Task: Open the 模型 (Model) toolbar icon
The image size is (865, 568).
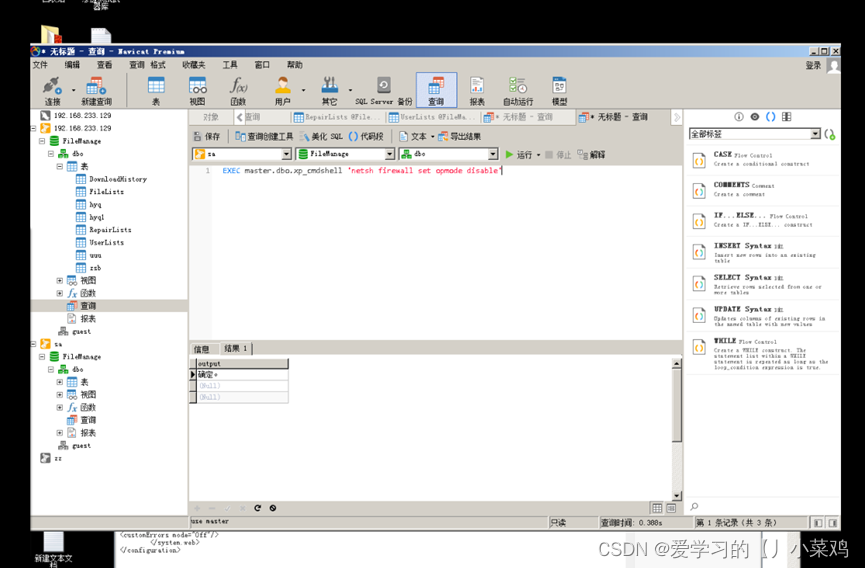Action: [559, 92]
